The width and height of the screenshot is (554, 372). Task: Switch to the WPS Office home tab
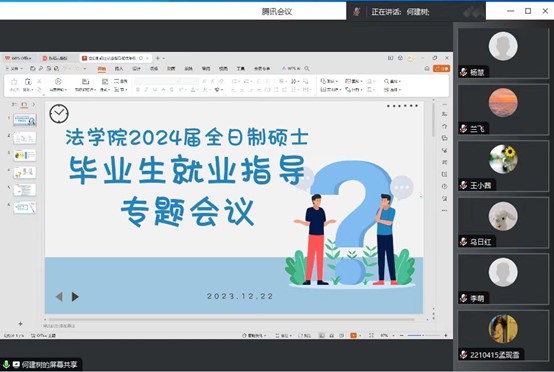[x=18, y=58]
